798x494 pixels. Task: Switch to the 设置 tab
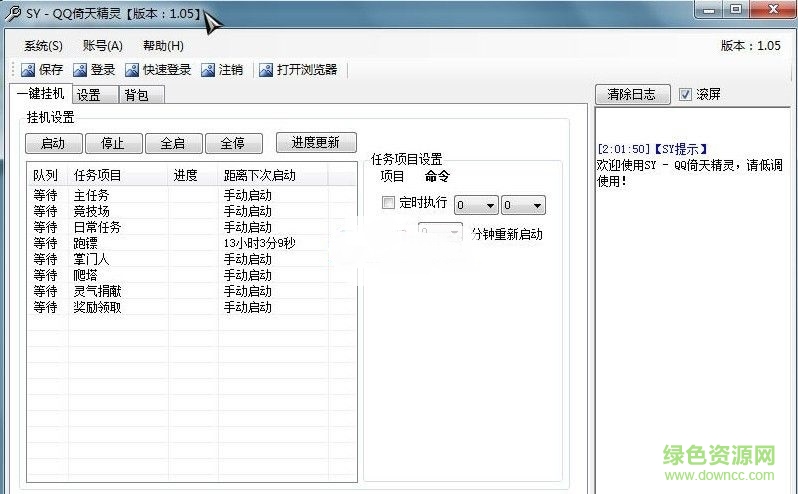point(95,95)
